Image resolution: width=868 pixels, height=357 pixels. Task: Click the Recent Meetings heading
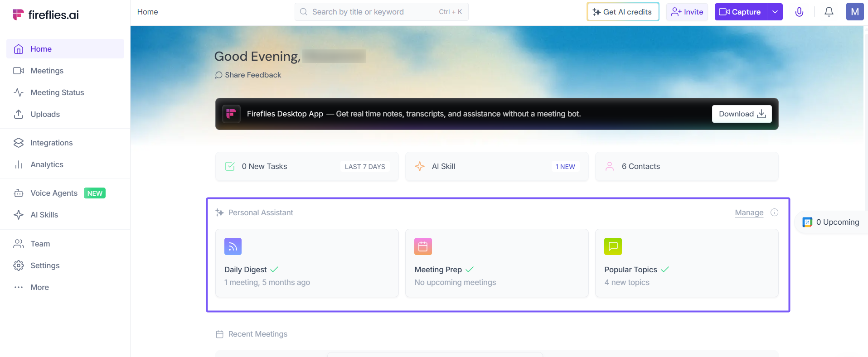coord(258,334)
